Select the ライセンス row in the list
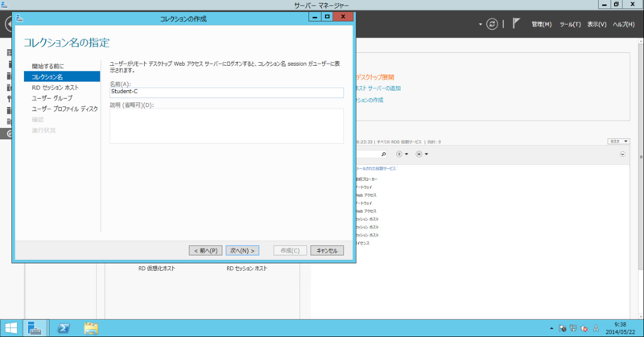 [x=363, y=243]
